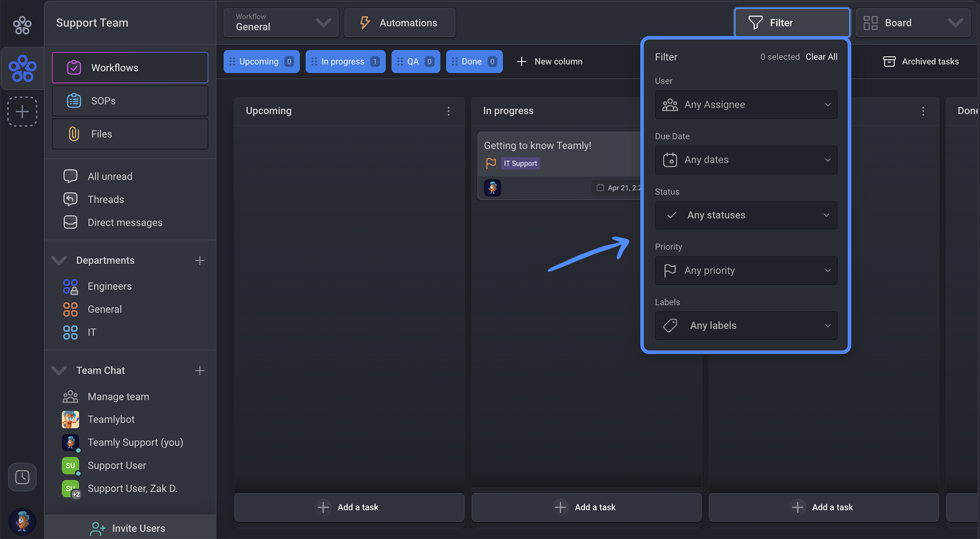
Task: Open the Any labels dropdown
Action: 746,325
